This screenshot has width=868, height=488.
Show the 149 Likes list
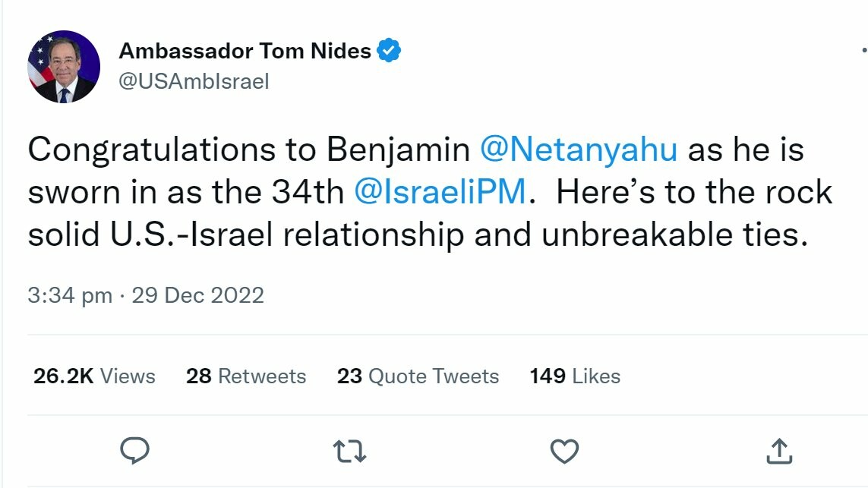[575, 376]
